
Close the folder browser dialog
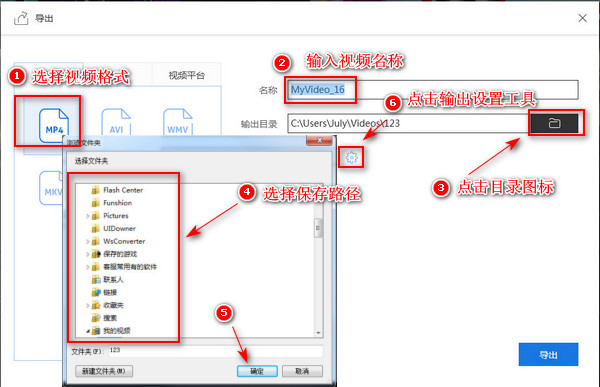pyautogui.click(x=319, y=140)
